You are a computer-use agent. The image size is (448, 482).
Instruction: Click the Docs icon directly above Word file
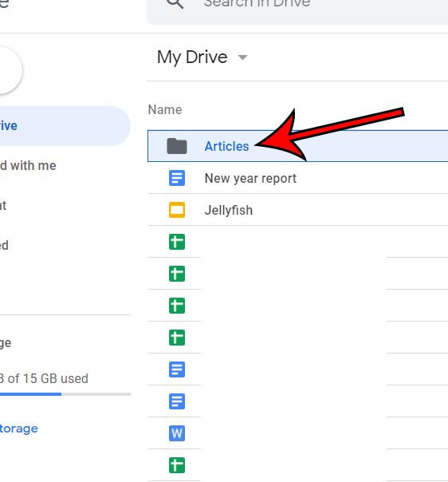177,401
